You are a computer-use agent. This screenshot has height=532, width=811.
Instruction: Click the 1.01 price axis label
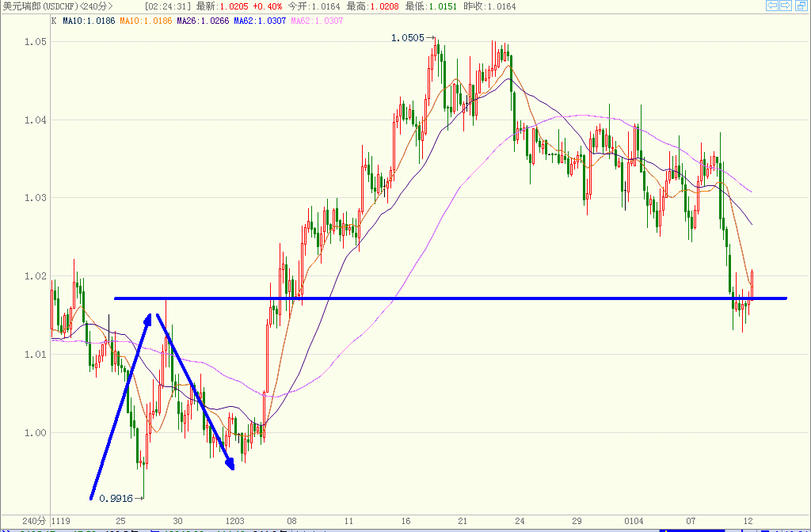[35, 355]
